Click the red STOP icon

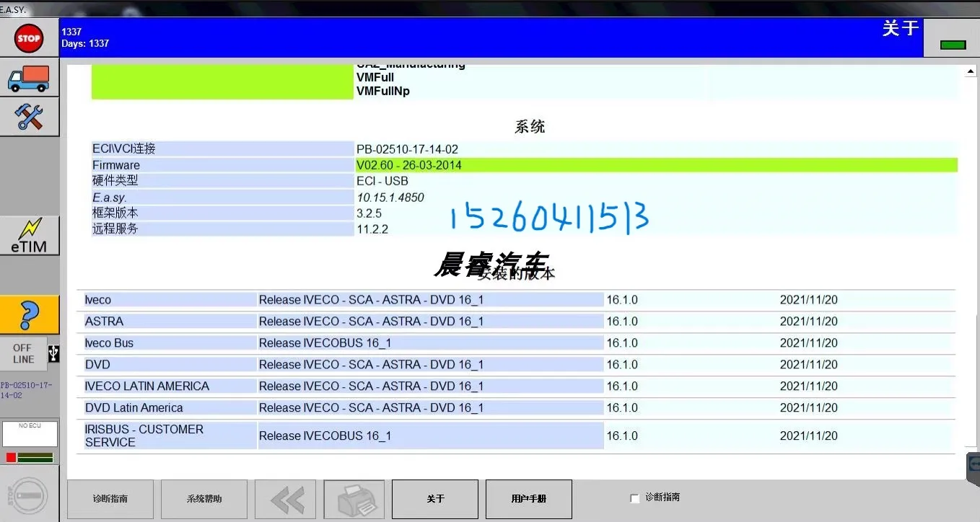click(28, 37)
